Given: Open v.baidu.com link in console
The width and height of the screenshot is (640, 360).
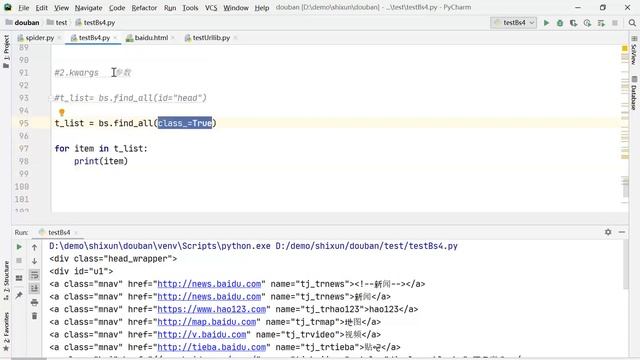Looking at the screenshot, I should pos(202,335).
